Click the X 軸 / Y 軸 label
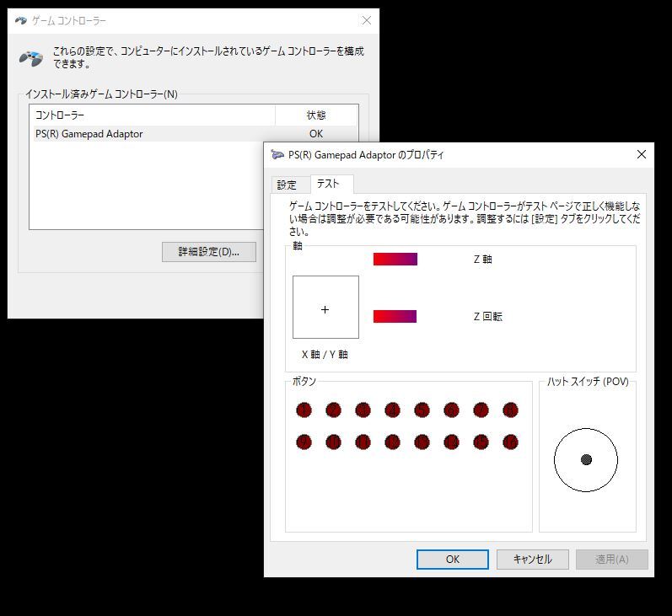The height and width of the screenshot is (616, 672). 325,355
